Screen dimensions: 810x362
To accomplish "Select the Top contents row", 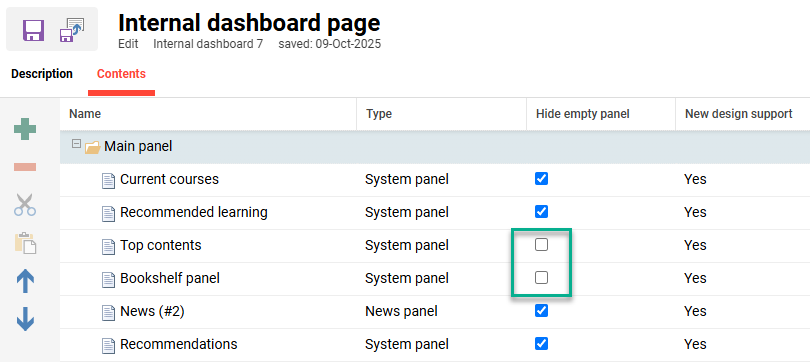I will point(435,246).
